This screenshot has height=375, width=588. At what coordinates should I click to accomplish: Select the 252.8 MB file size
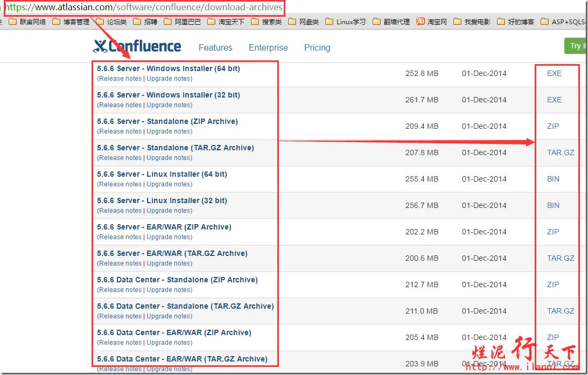[422, 73]
